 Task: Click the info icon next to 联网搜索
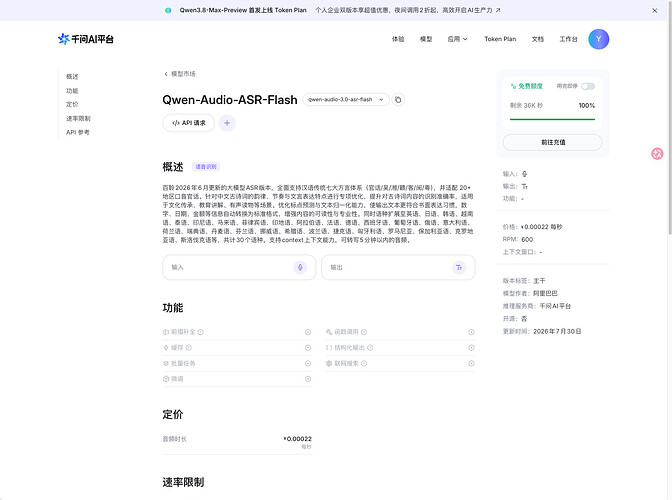coord(364,363)
